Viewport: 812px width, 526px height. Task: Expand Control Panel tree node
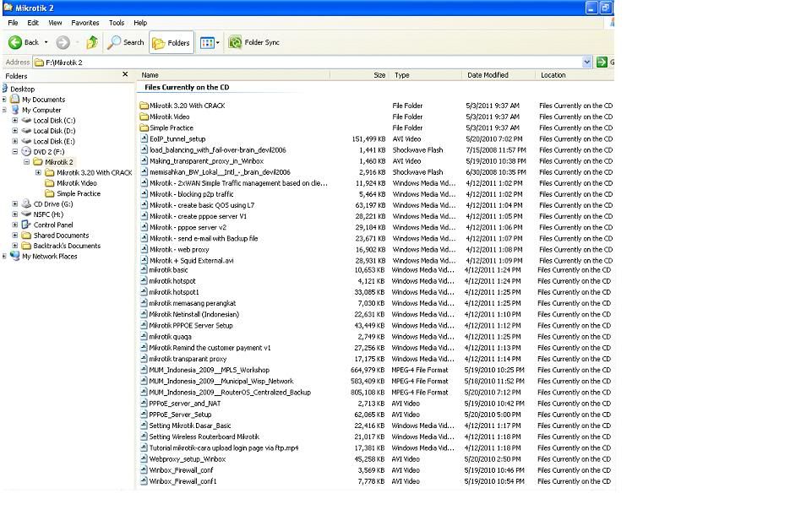[15, 225]
